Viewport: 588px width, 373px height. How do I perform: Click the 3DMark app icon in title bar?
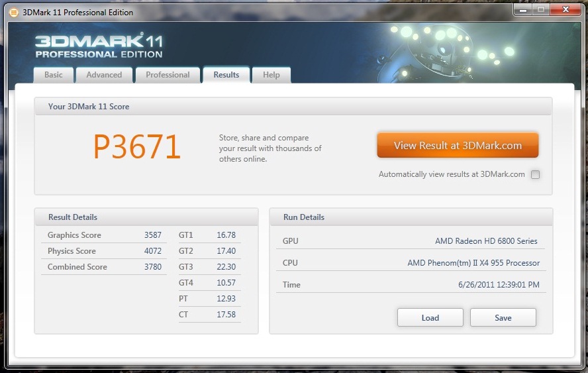click(13, 13)
